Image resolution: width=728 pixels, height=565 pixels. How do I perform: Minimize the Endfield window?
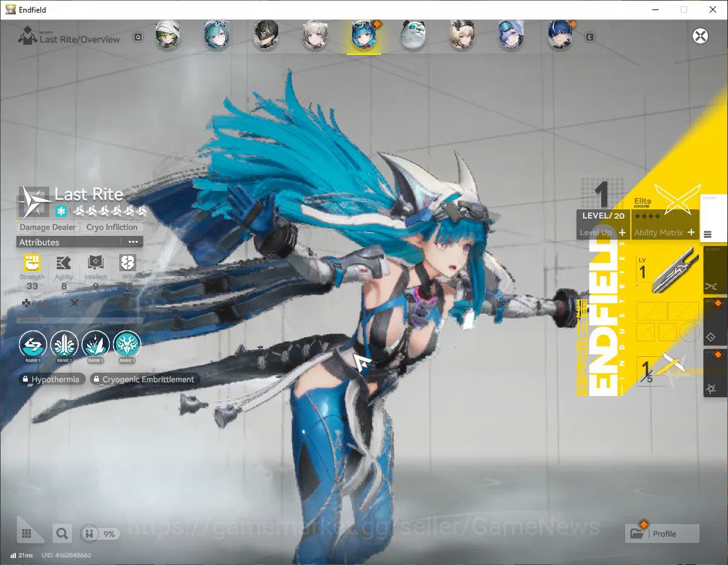pos(655,9)
